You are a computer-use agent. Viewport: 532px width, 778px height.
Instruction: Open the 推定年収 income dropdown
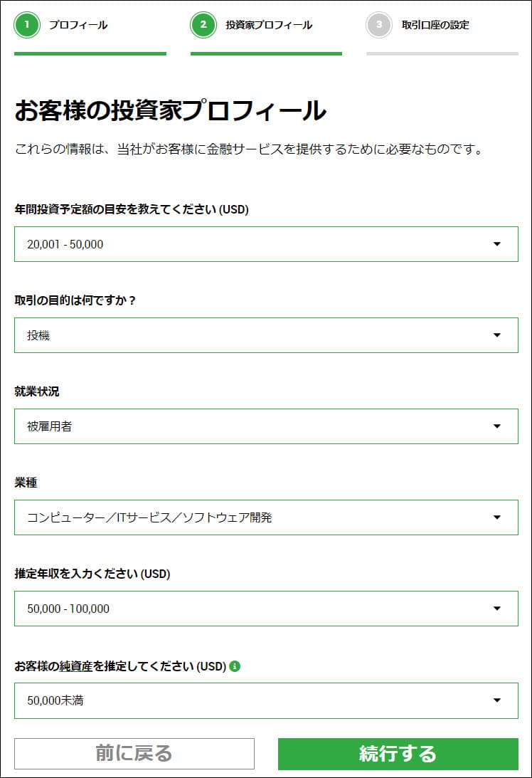266,609
